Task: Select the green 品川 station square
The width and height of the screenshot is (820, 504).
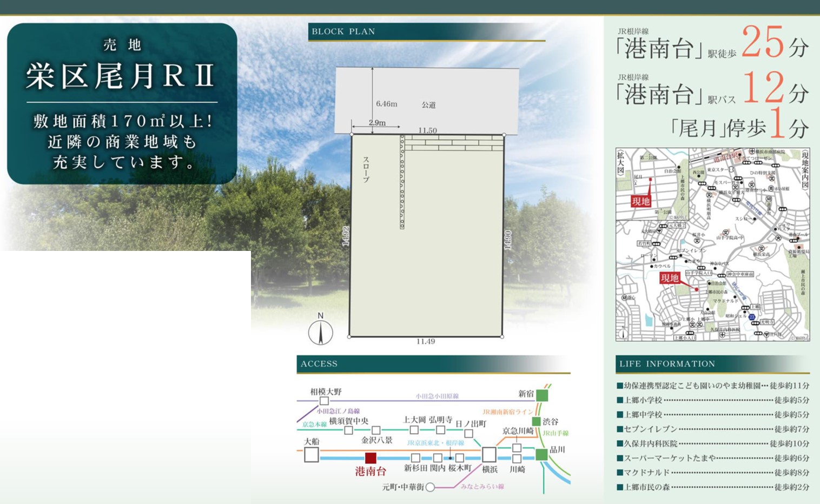Action: click(541, 454)
